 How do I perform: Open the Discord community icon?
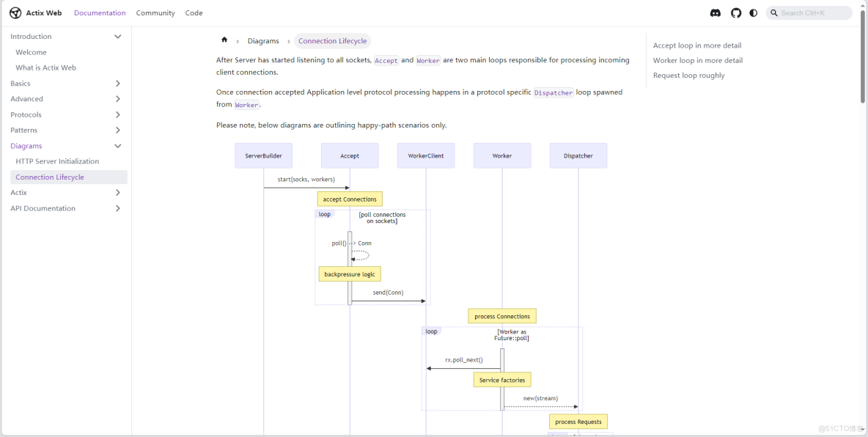pos(715,12)
